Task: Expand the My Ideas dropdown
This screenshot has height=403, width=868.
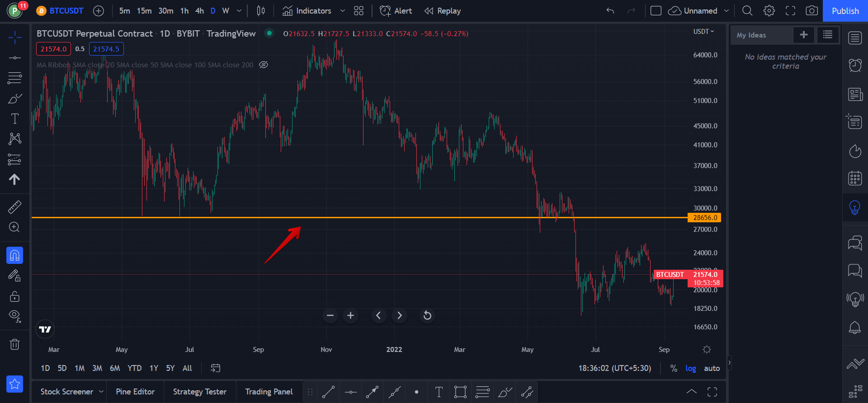Action: (761, 35)
